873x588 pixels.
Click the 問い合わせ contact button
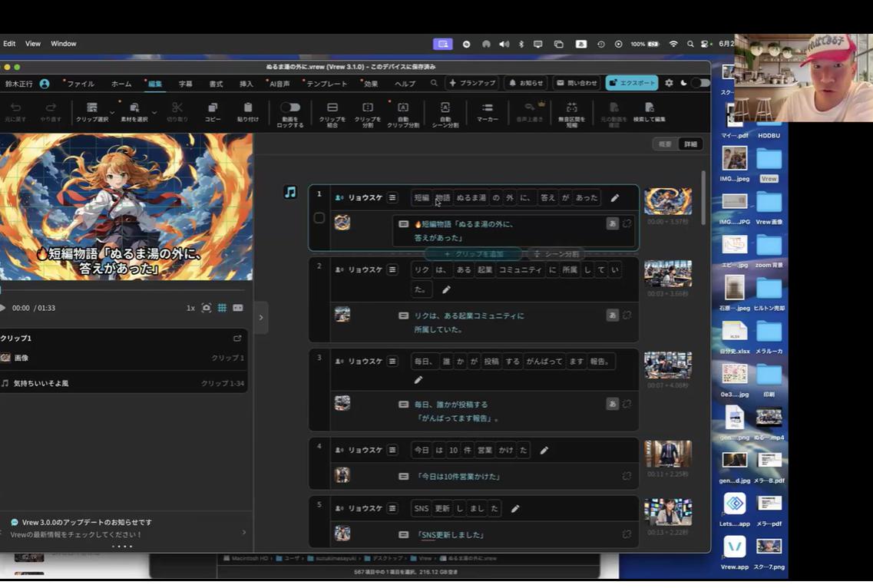tap(577, 83)
